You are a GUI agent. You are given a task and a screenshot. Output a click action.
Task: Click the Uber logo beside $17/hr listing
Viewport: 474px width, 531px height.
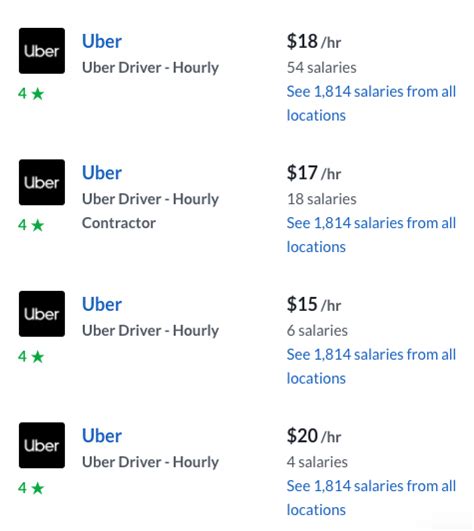42,182
